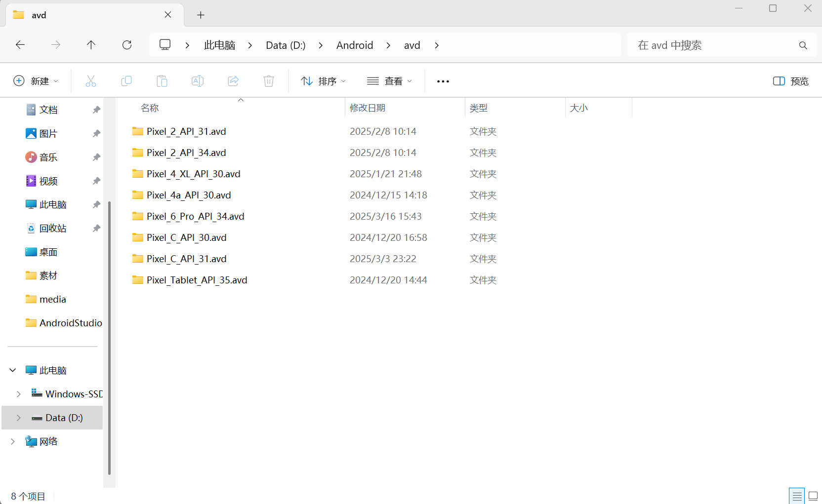Image resolution: width=822 pixels, height=504 pixels.
Task: Open 桌面 in quick access
Action: (x=48, y=252)
